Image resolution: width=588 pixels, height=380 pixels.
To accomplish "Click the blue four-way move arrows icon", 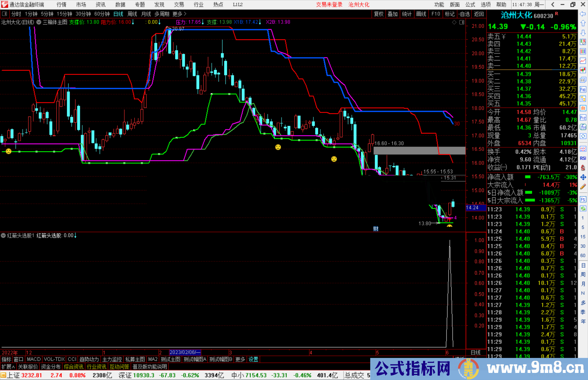I will [583, 177].
